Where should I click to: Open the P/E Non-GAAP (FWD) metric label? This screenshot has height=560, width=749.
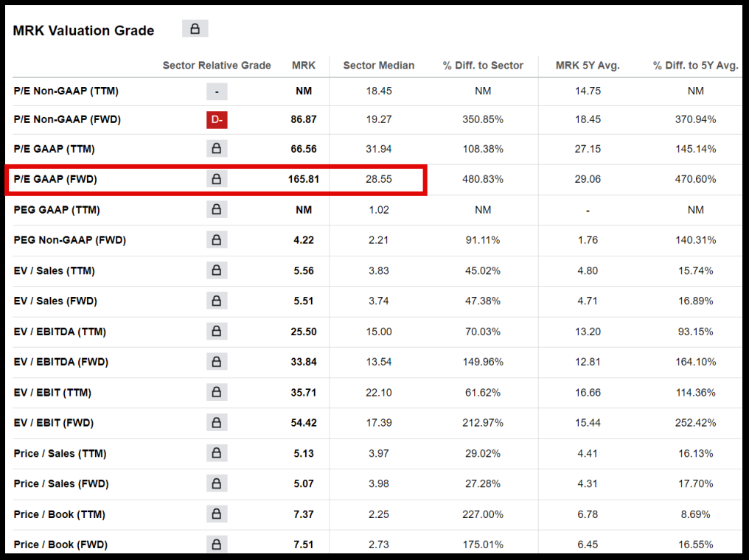point(67,119)
